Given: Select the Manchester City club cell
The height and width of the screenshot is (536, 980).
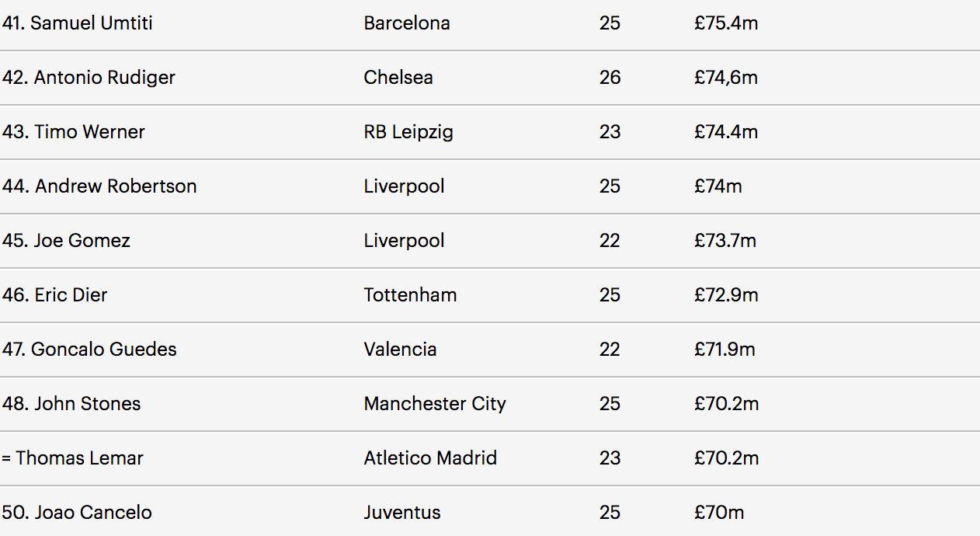Looking at the screenshot, I should click(435, 404).
